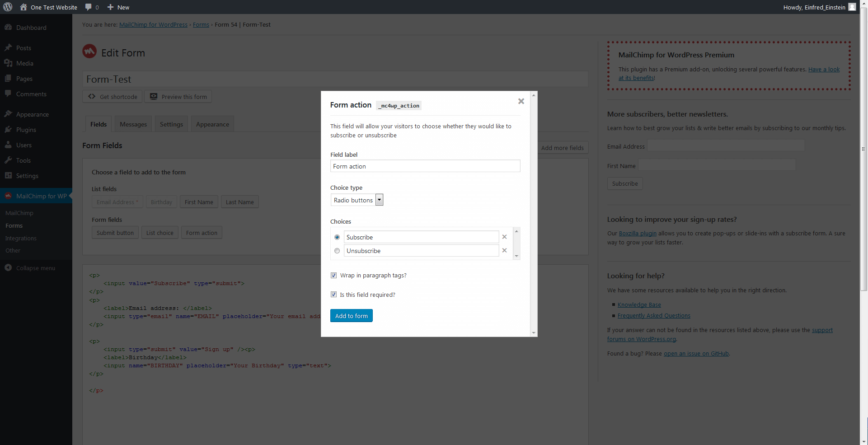Image resolution: width=868 pixels, height=445 pixels.
Task: Click the Dashboard gauge icon in sidebar
Action: [x=8, y=28]
